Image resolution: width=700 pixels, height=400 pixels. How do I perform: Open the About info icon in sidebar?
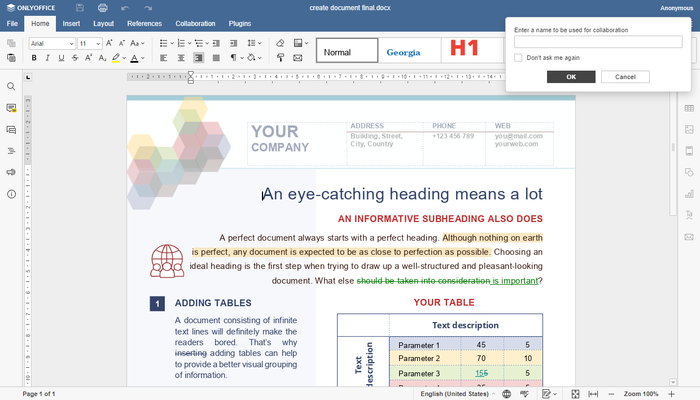pos(11,194)
